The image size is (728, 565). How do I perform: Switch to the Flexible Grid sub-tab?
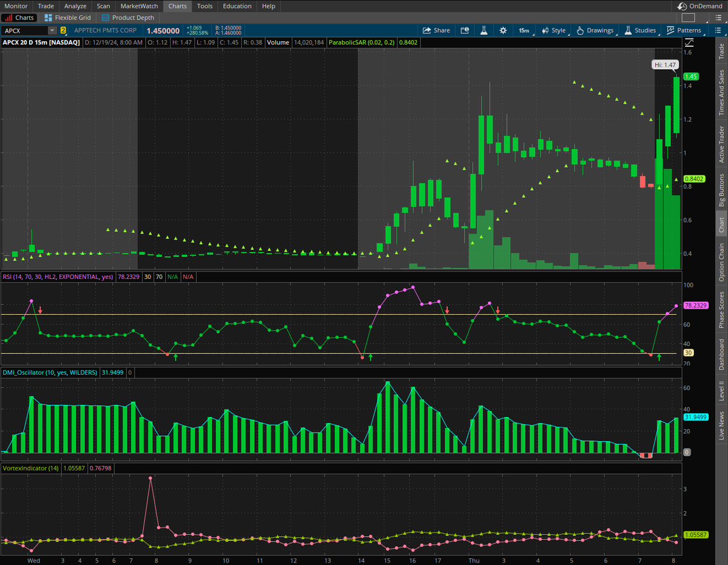[x=67, y=18]
